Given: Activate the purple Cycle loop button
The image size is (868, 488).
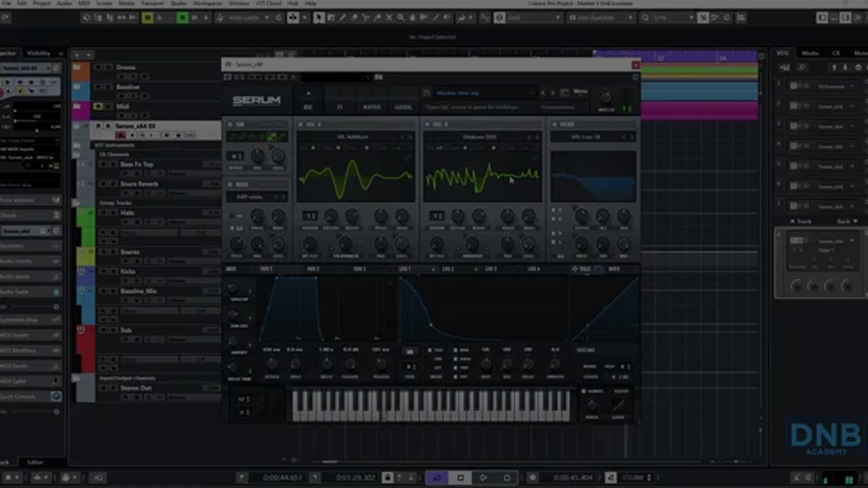Looking at the screenshot, I should [437, 478].
